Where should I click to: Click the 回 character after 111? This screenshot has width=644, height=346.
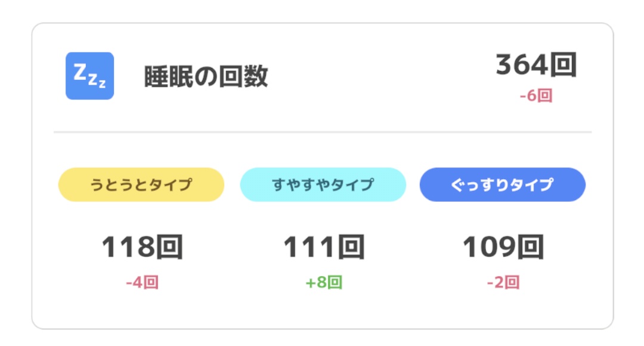pos(351,248)
